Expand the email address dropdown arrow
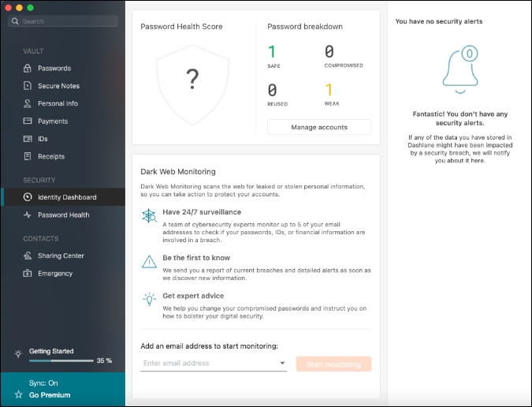The image size is (532, 407). point(282,363)
